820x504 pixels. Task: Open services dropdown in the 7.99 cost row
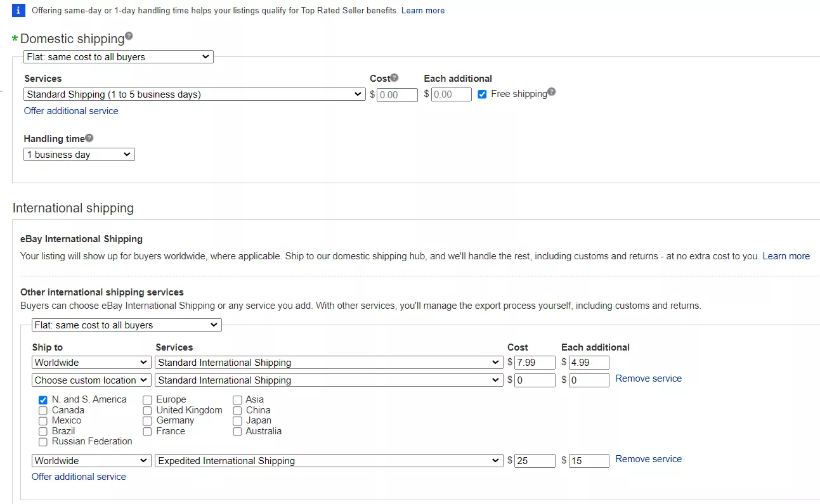click(x=329, y=363)
